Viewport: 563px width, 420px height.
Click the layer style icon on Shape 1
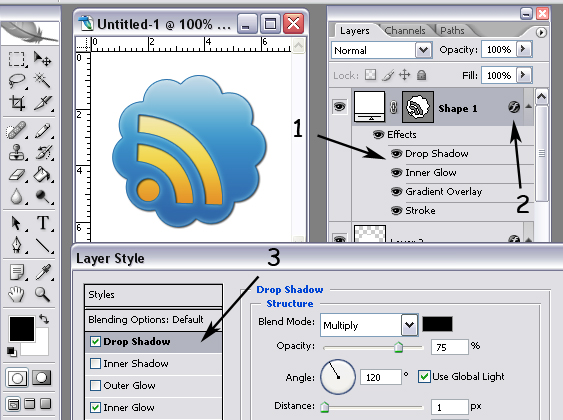click(x=514, y=107)
